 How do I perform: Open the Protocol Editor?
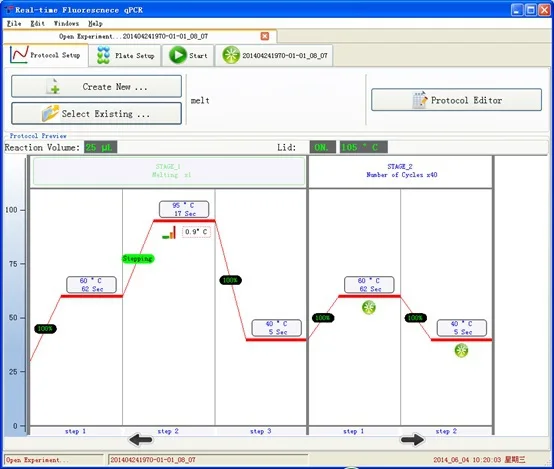456,100
